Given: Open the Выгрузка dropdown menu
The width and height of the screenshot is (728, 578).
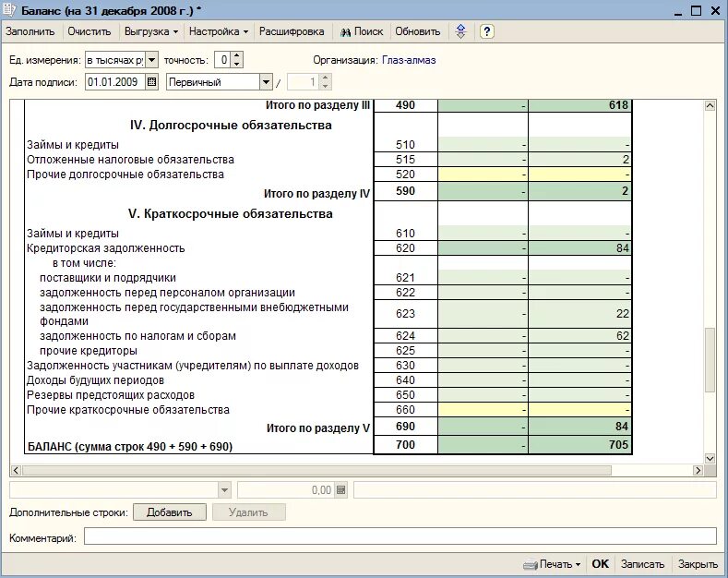Looking at the screenshot, I should 151,31.
